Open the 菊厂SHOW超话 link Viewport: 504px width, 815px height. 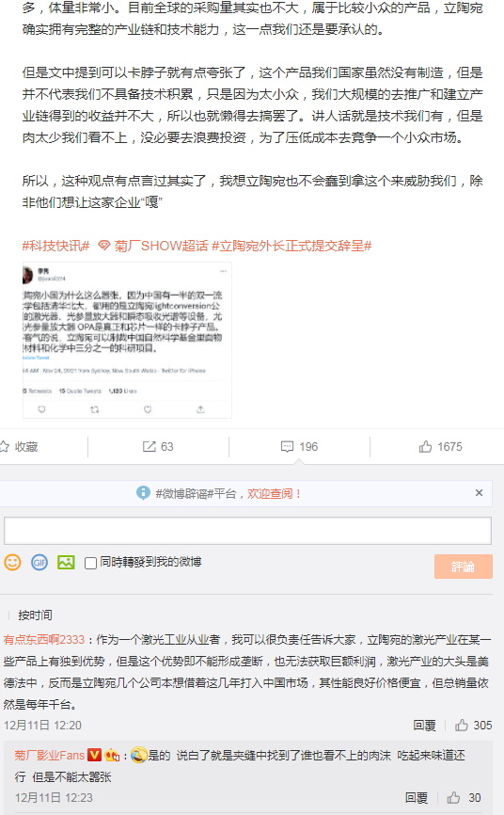click(153, 246)
